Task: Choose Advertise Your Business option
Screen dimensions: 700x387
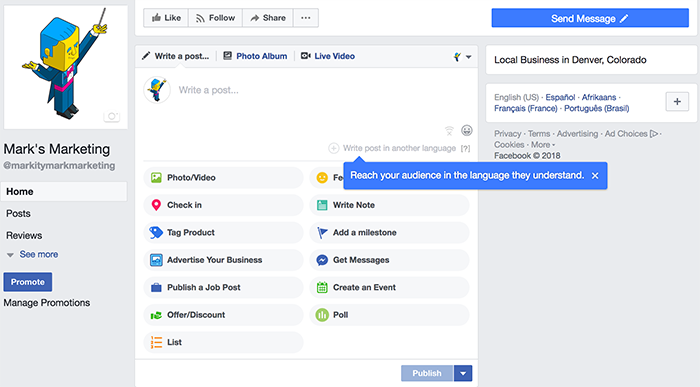Action: click(x=223, y=260)
